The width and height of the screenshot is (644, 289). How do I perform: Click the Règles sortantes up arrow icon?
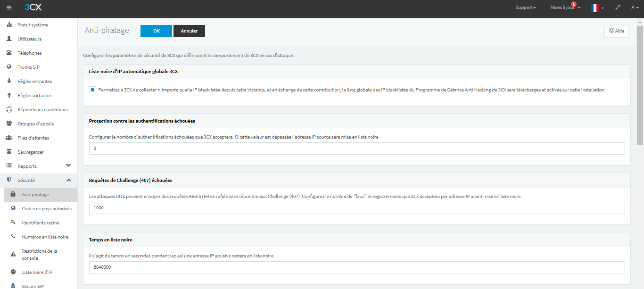(9, 95)
